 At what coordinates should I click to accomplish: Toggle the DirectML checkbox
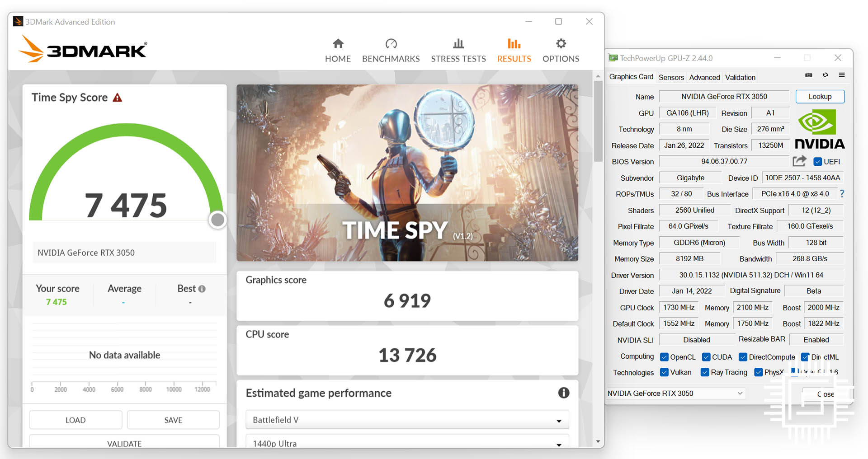(x=805, y=357)
